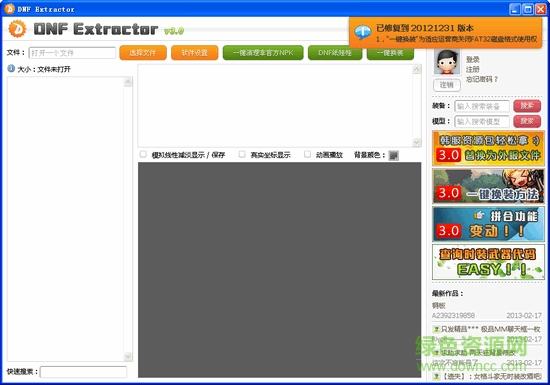The width and height of the screenshot is (550, 385).
Task: Click the DNF Extractor orange gear logo
Action: pyautogui.click(x=17, y=28)
